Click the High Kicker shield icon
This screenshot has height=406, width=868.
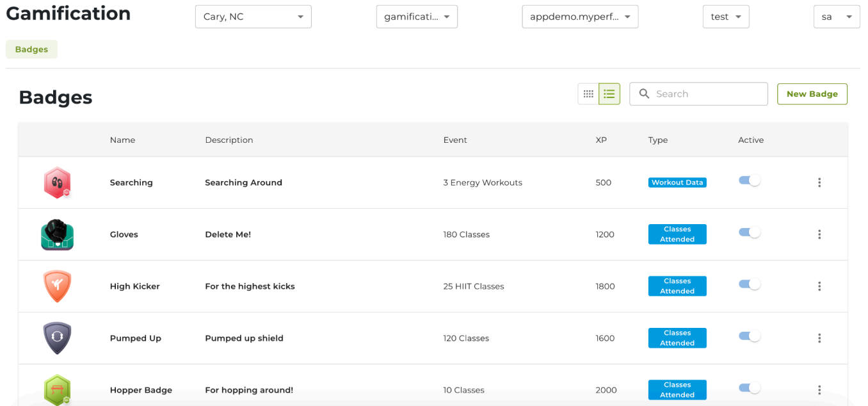[x=57, y=286]
